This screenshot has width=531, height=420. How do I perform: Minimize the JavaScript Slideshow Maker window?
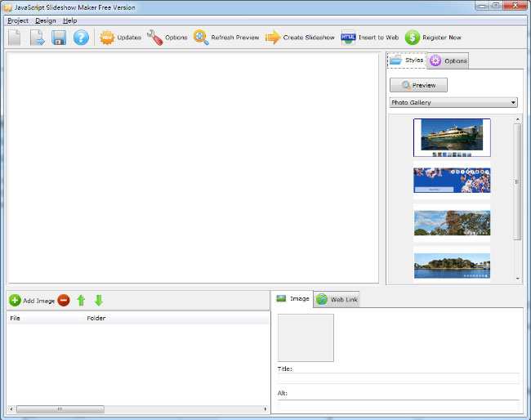[x=483, y=6]
